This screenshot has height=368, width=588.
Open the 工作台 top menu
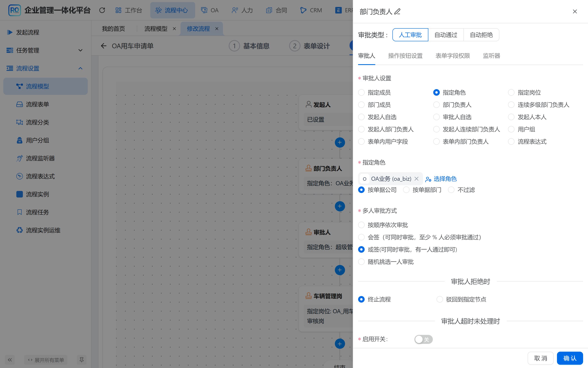point(129,10)
